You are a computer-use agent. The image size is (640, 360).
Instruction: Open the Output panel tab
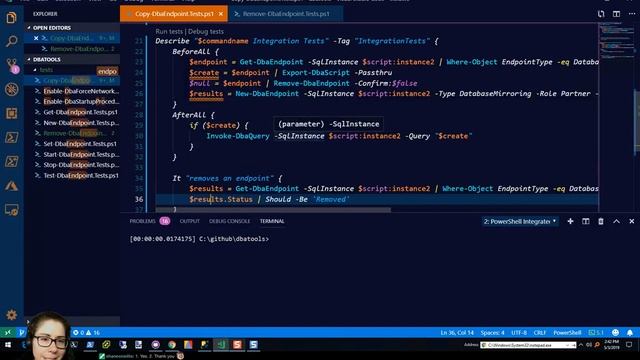(189, 221)
